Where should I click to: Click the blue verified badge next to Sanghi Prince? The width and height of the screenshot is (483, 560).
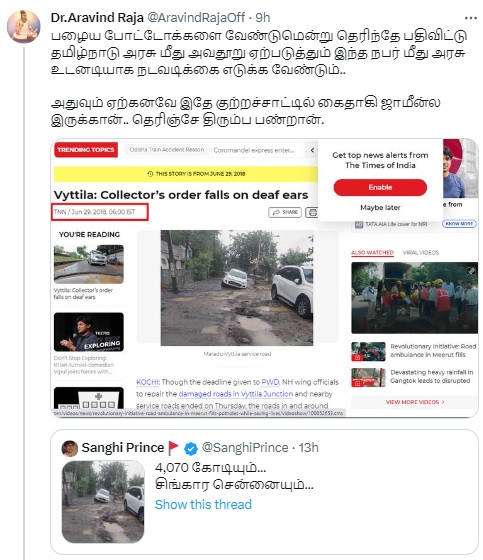(191, 448)
